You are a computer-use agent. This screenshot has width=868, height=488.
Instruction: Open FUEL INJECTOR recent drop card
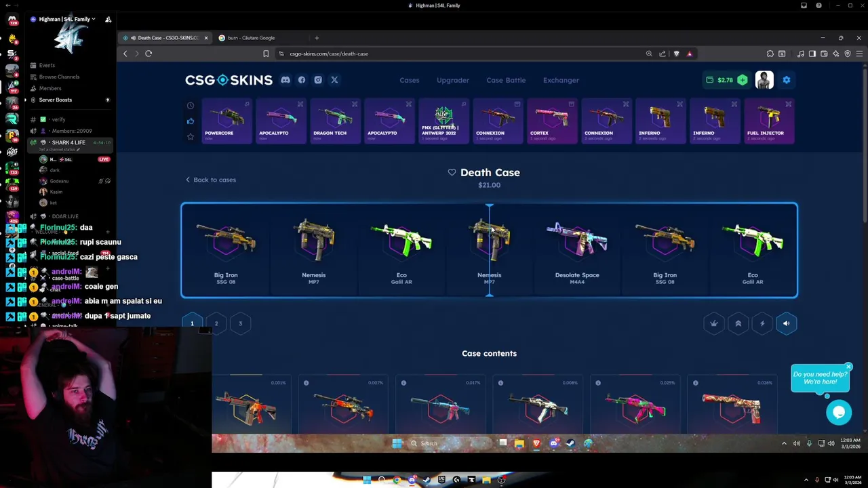click(769, 121)
